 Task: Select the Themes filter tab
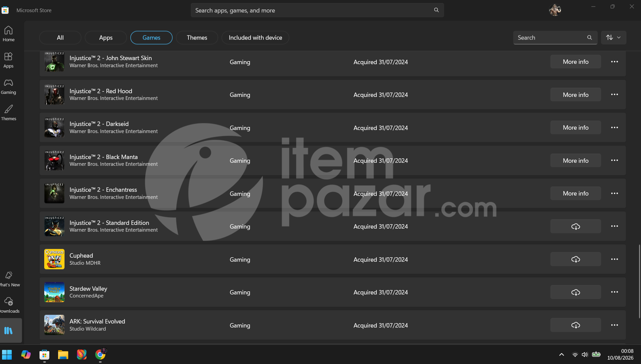197,37
